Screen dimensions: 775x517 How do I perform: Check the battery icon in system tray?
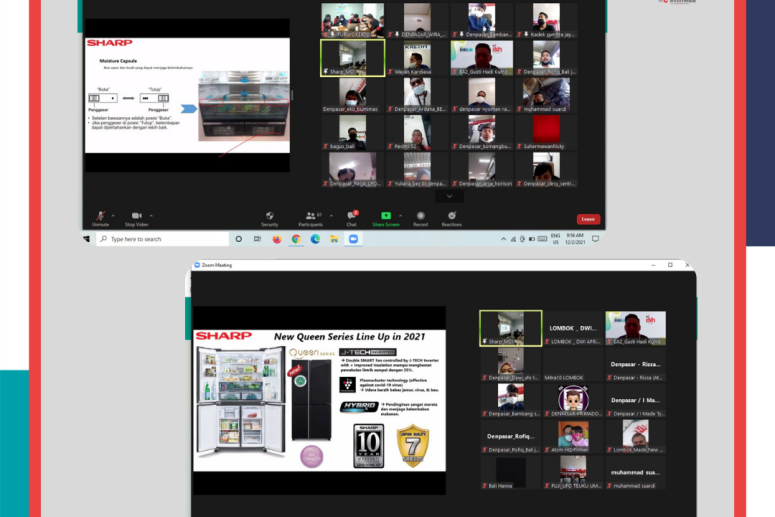(x=532, y=239)
